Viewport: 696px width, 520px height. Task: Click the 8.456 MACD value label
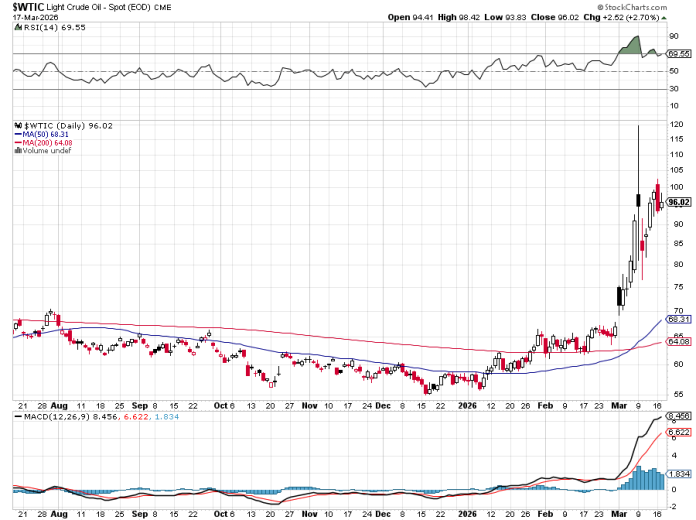680,414
